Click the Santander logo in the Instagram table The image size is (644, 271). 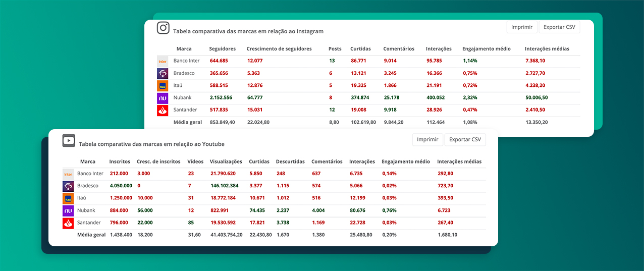click(x=163, y=110)
